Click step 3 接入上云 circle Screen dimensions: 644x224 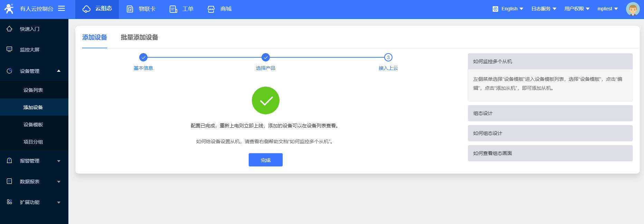pyautogui.click(x=388, y=57)
